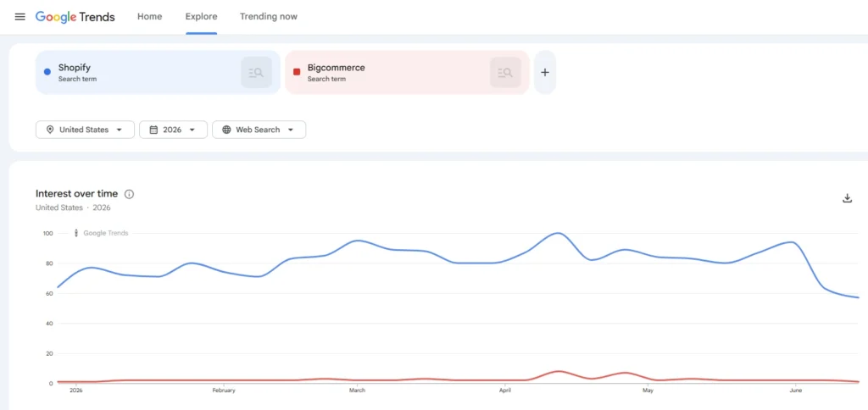Click the globe icon beside Web Search
The height and width of the screenshot is (410, 868).
[226, 130]
